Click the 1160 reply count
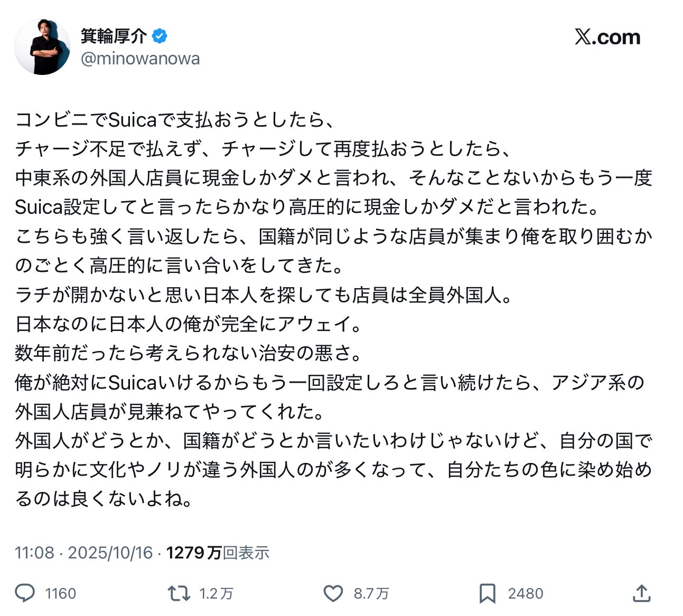The height and width of the screenshot is (616, 683). [61, 594]
